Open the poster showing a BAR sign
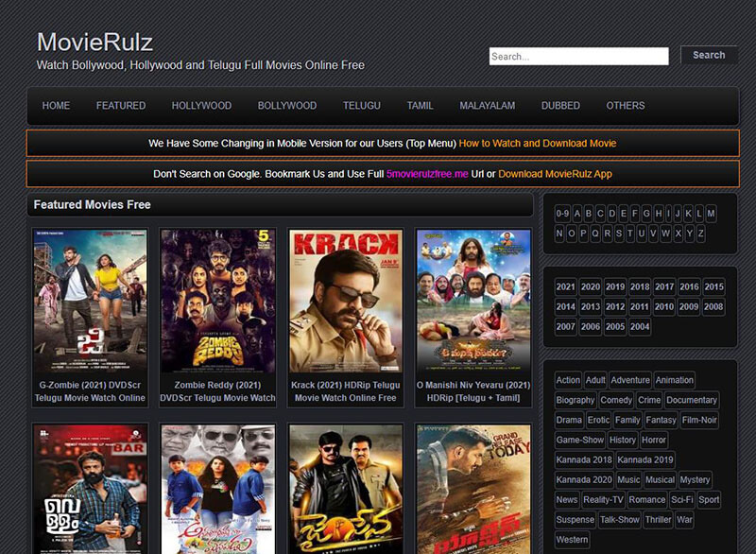Image resolution: width=756 pixels, height=554 pixels. (90, 490)
